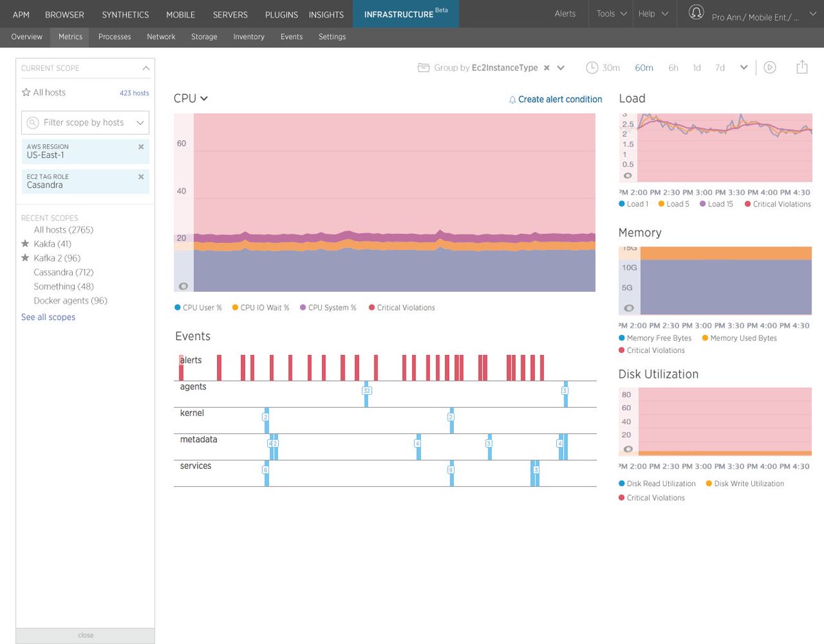Viewport: 824px width, 644px height.
Task: Switch to the Inventory sub-tab
Action: [249, 37]
